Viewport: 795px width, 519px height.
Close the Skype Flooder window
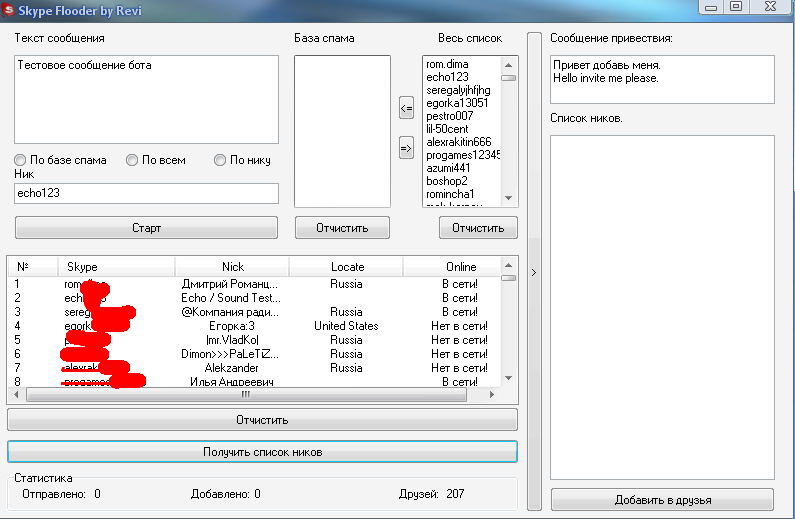[x=770, y=7]
